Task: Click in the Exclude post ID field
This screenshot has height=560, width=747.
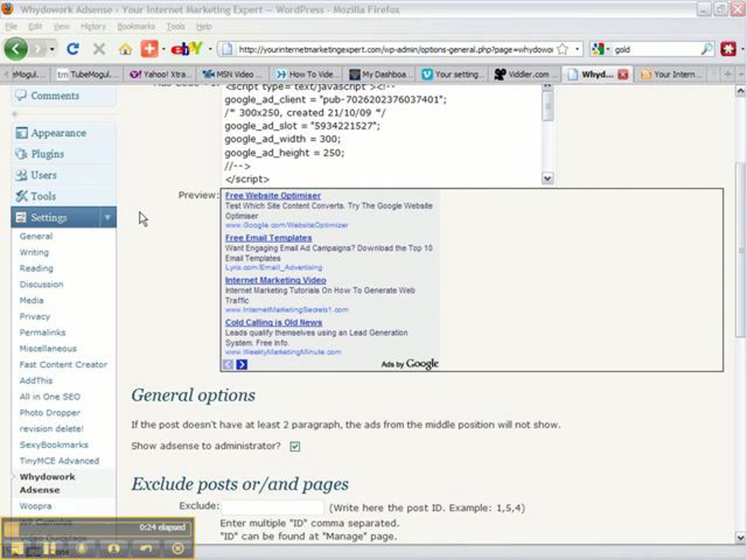Action: click(x=273, y=507)
